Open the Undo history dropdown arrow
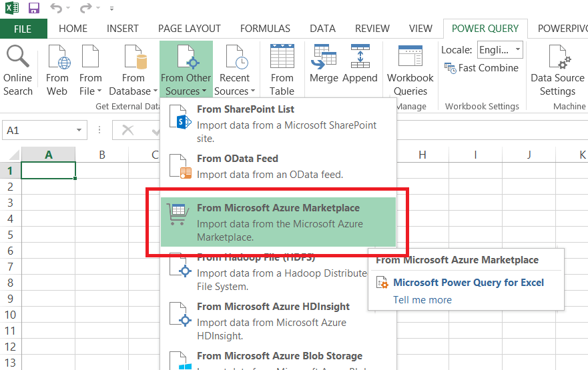Image resolution: width=588 pixels, height=370 pixels. coord(68,8)
